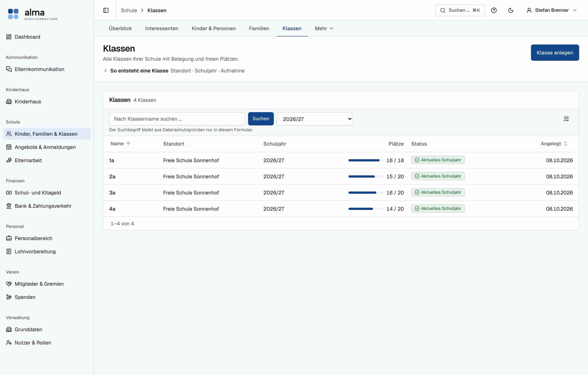Open Angebote & Anmeldungen

[47, 147]
